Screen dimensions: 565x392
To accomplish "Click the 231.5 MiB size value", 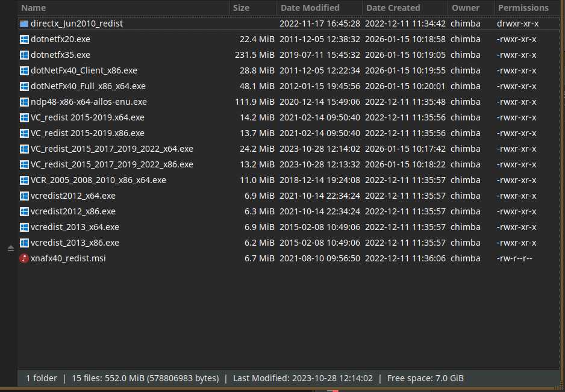I will 254,55.
